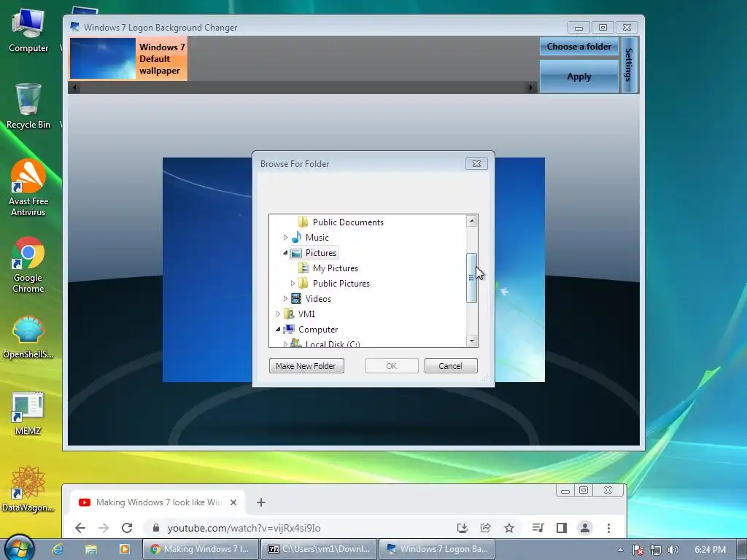The image size is (747, 560).
Task: Open Chrome media control icon
Action: [x=538, y=528]
